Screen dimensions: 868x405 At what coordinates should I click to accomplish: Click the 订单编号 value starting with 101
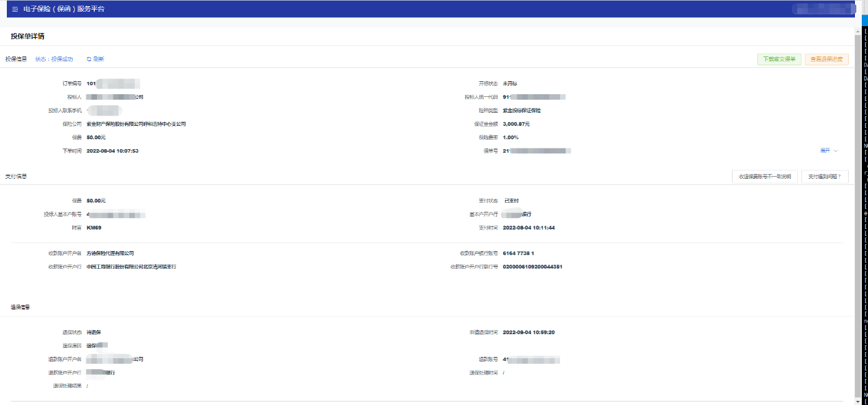click(x=113, y=84)
